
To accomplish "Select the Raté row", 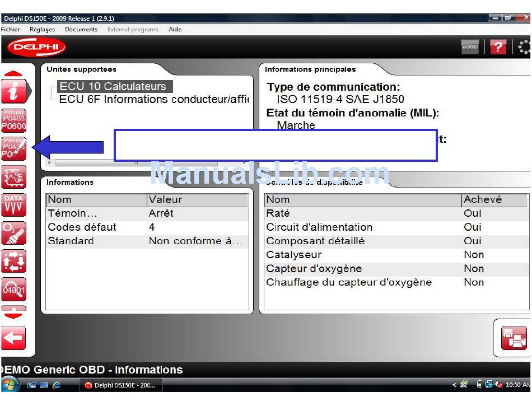I will coord(396,214).
